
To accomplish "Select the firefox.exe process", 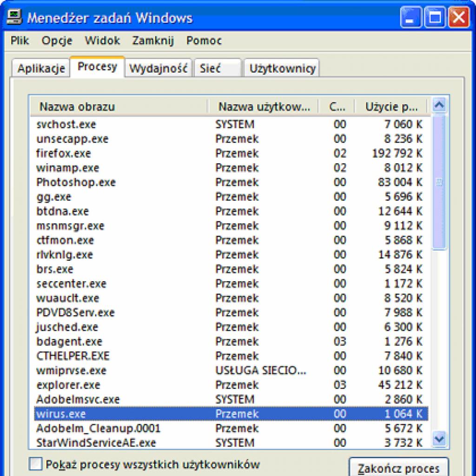I will click(x=231, y=153).
